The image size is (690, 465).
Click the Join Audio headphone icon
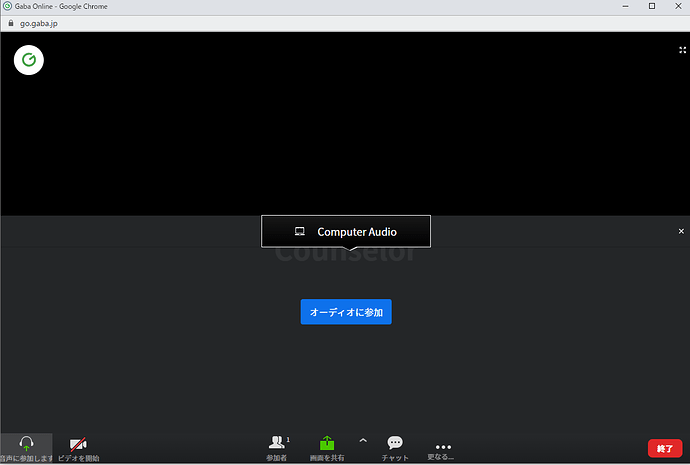pos(26,443)
